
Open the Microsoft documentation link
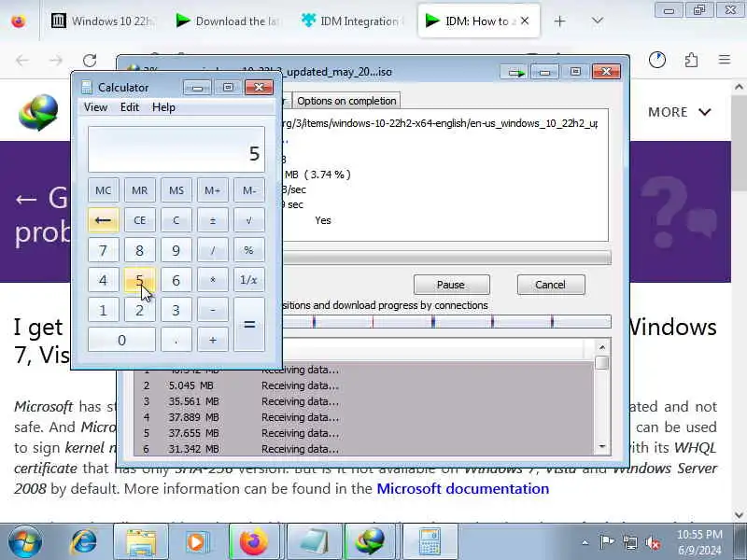coord(462,488)
